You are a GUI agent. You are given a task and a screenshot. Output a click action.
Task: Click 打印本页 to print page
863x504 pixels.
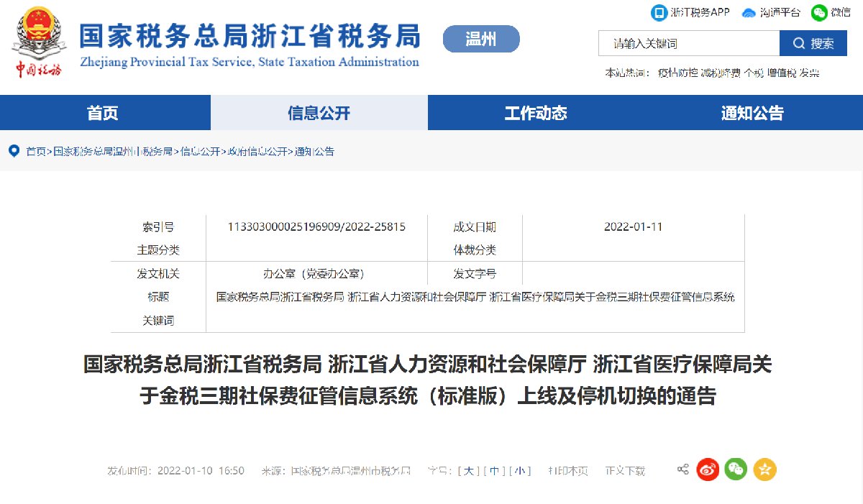coord(567,471)
